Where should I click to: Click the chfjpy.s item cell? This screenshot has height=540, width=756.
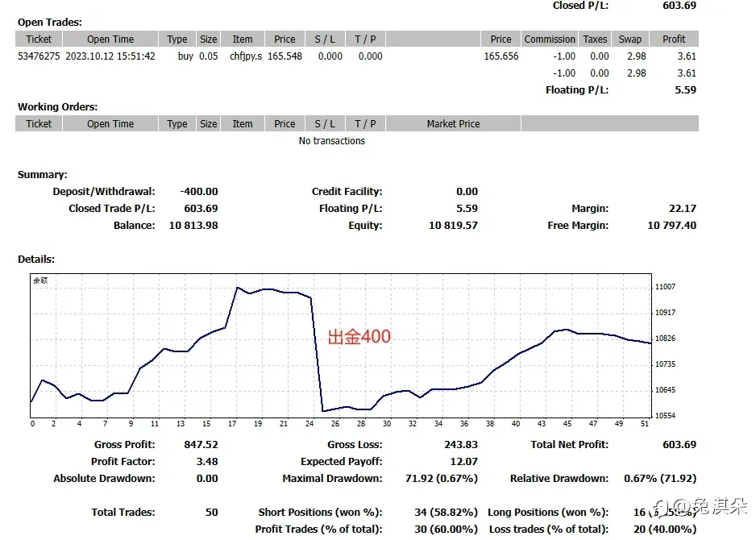(x=245, y=56)
